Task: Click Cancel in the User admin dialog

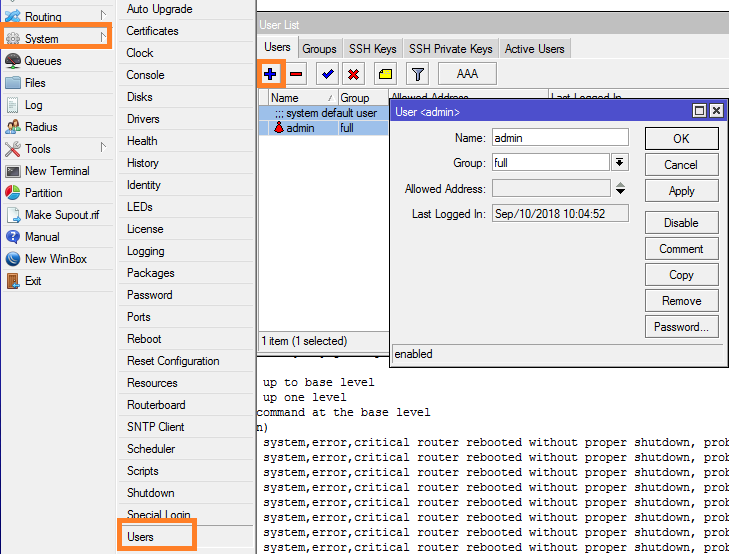Action: [681, 165]
